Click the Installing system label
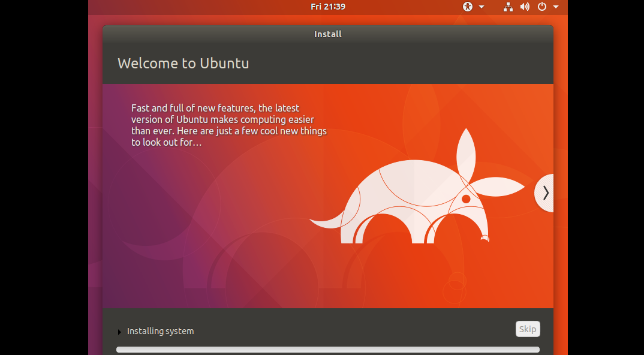Image resolution: width=644 pixels, height=355 pixels. pos(160,331)
